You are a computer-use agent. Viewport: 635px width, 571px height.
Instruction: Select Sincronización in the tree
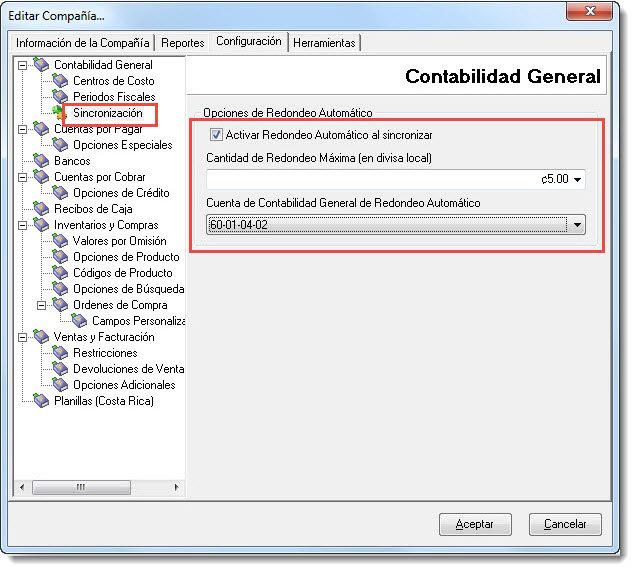click(x=108, y=113)
